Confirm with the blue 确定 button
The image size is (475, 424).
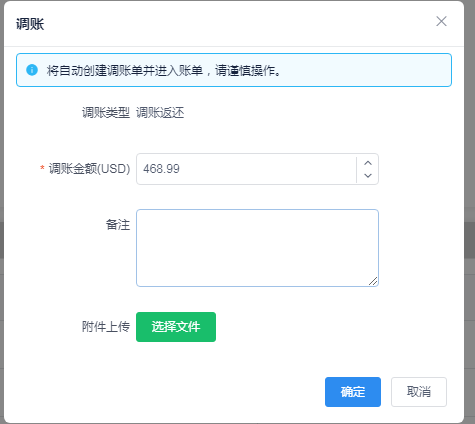click(x=353, y=392)
